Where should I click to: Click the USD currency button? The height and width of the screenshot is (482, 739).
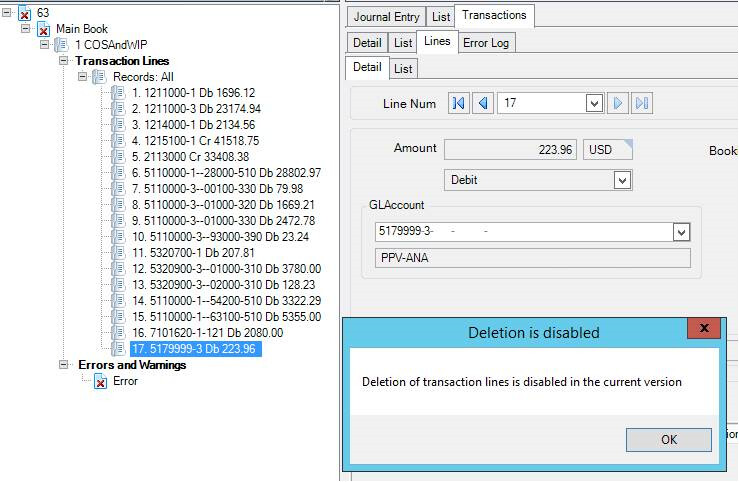608,150
